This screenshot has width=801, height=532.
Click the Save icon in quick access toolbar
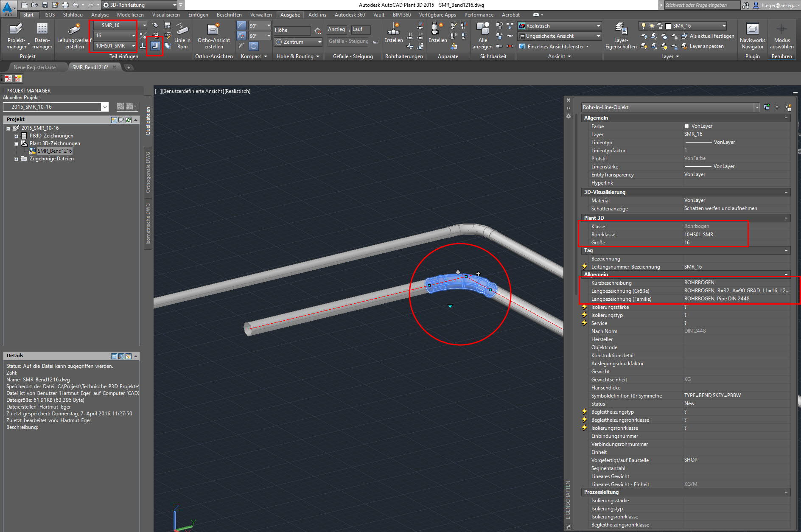(45, 5)
